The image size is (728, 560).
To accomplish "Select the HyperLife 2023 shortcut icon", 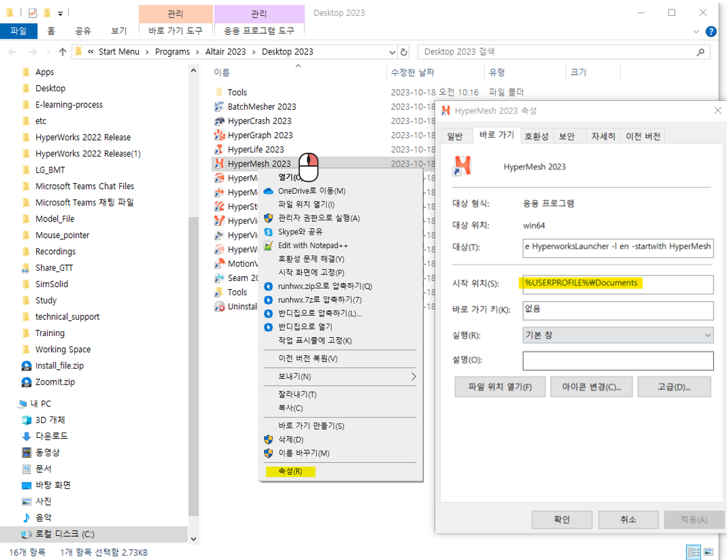I will tap(219, 149).
